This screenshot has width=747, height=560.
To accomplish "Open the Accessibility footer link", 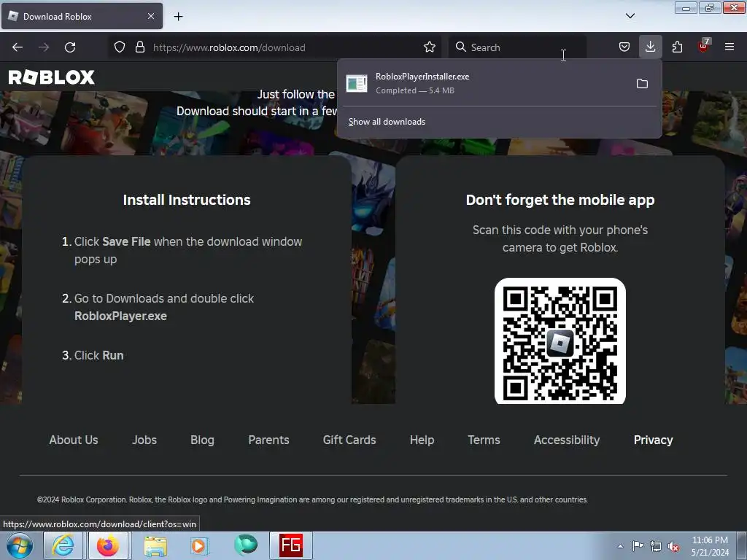I will [x=567, y=440].
